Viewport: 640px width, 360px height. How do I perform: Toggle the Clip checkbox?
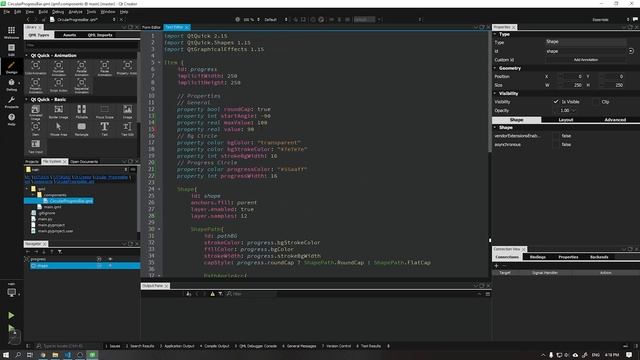coord(596,102)
